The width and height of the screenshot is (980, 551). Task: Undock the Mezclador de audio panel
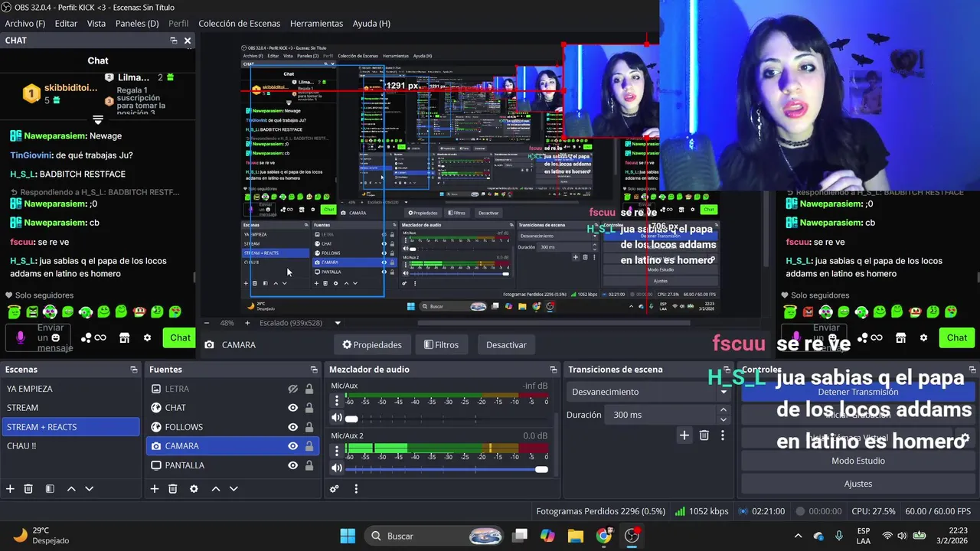tap(554, 370)
